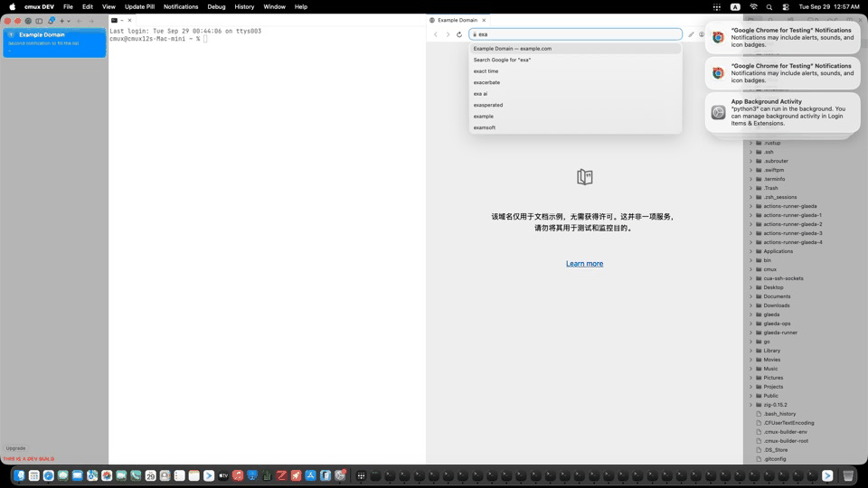The height and width of the screenshot is (488, 868).
Task: Reload the browser page
Action: [x=459, y=34]
